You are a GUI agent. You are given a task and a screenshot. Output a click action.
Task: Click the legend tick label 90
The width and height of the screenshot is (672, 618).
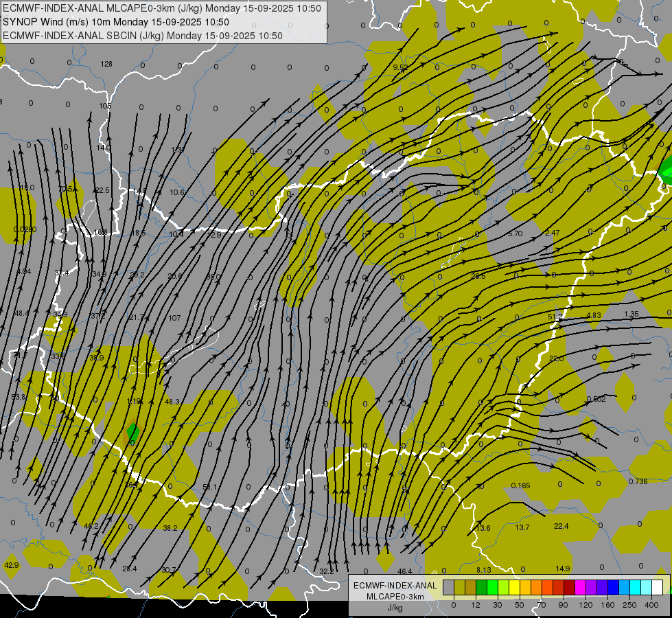point(563,605)
